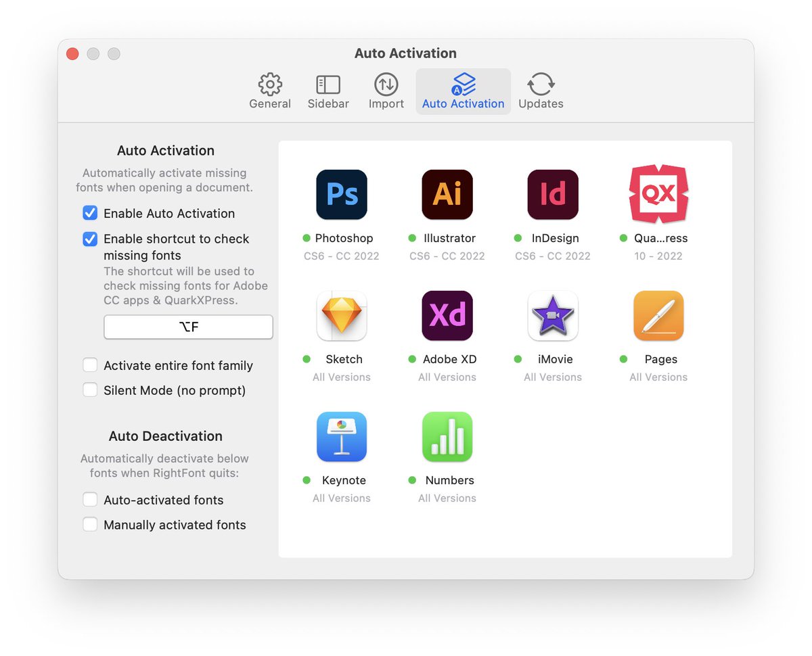Click the green status dot beside iMovie
Viewport: 812px width, 656px height.
click(518, 359)
